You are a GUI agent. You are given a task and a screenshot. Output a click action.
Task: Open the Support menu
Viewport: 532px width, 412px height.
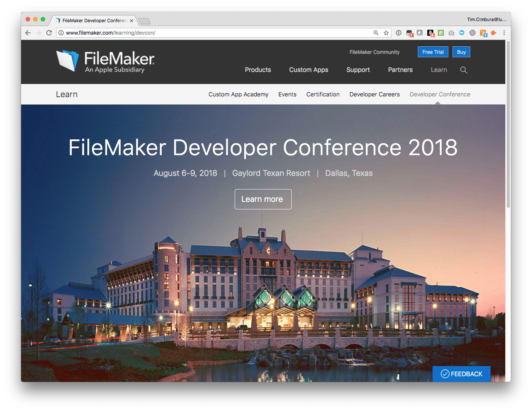[x=358, y=70]
